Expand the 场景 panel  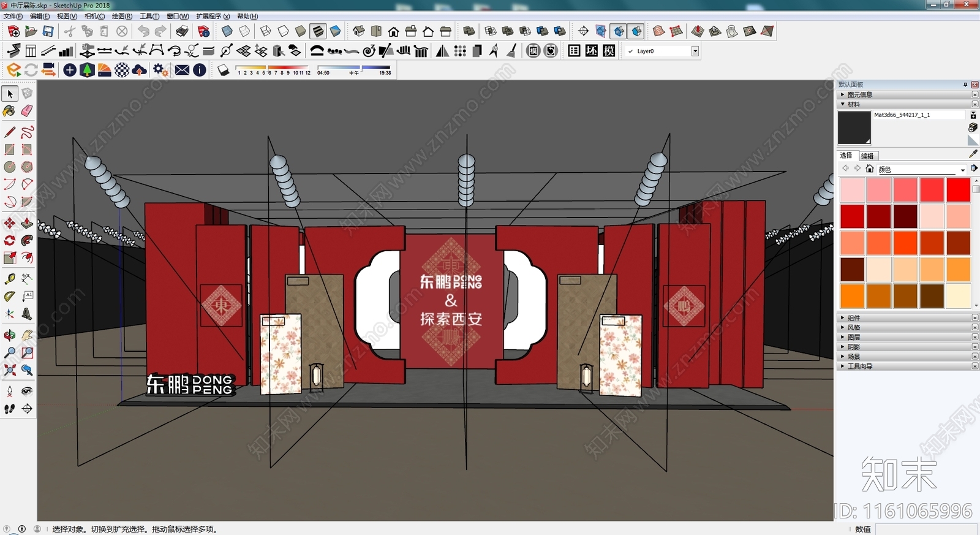point(908,356)
